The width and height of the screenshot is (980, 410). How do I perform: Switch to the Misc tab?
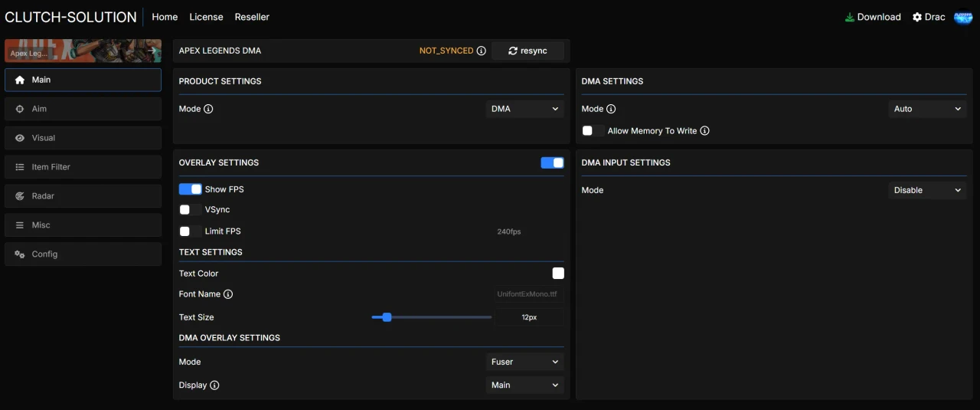(x=83, y=225)
